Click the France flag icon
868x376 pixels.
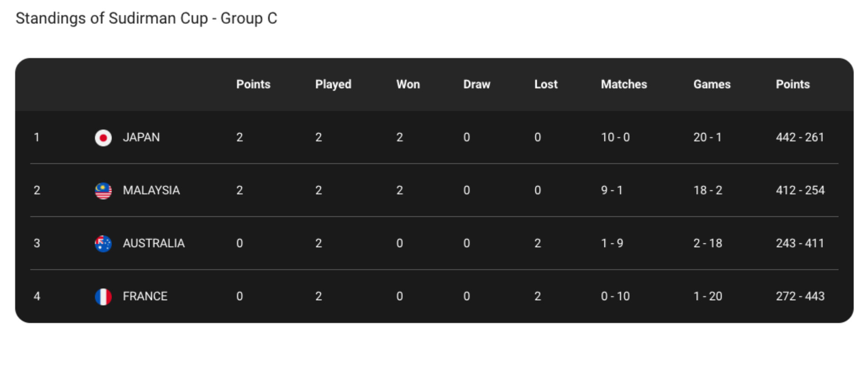click(103, 297)
